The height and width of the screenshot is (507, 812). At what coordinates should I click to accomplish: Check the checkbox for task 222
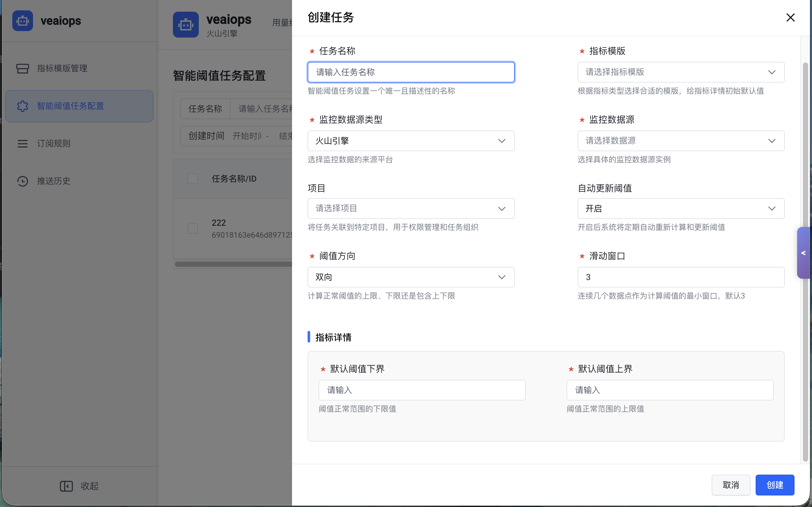click(x=192, y=229)
